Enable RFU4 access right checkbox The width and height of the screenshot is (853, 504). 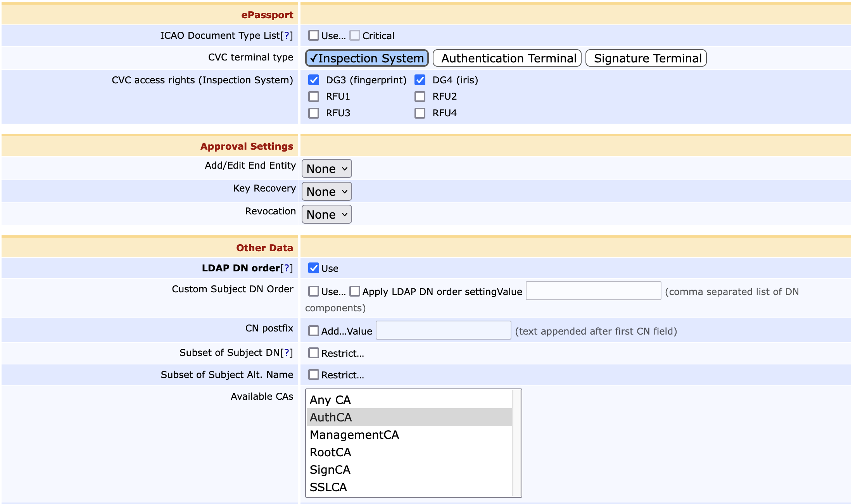(x=420, y=113)
